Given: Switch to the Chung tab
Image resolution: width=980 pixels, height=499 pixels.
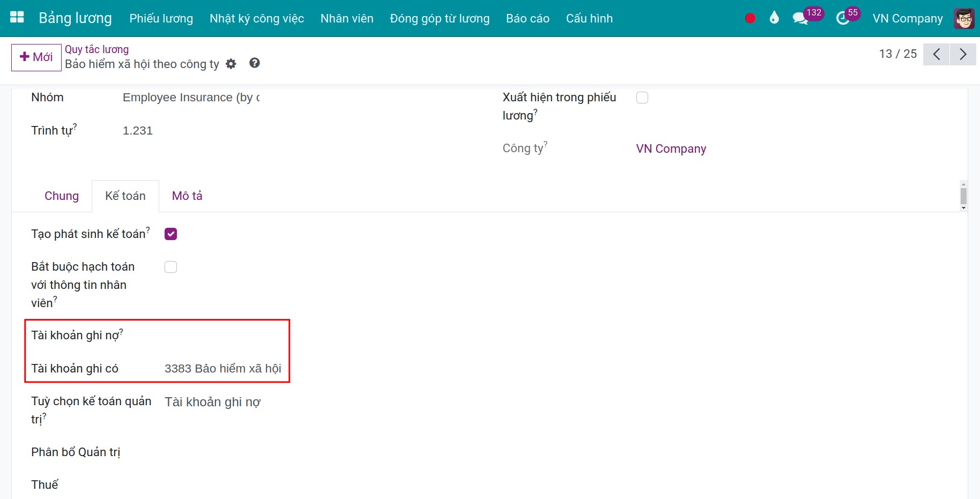Looking at the screenshot, I should (62, 196).
